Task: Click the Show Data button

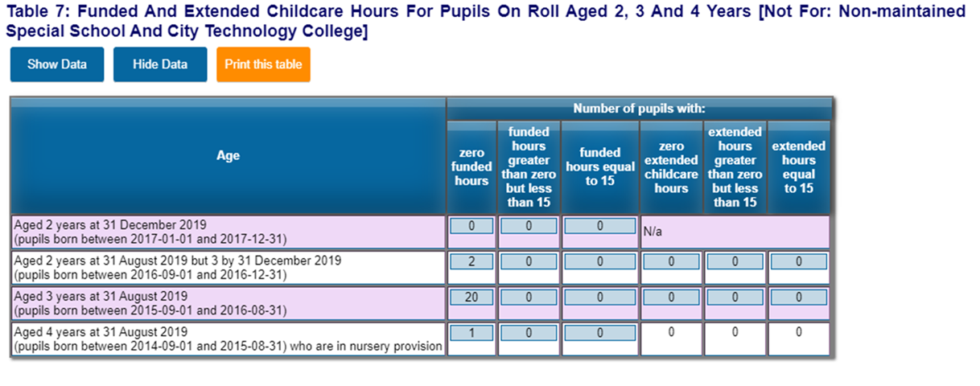Action: point(57,64)
